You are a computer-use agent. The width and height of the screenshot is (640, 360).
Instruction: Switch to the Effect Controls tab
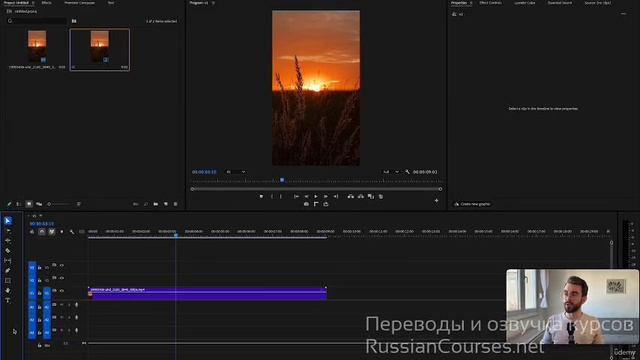click(x=490, y=3)
